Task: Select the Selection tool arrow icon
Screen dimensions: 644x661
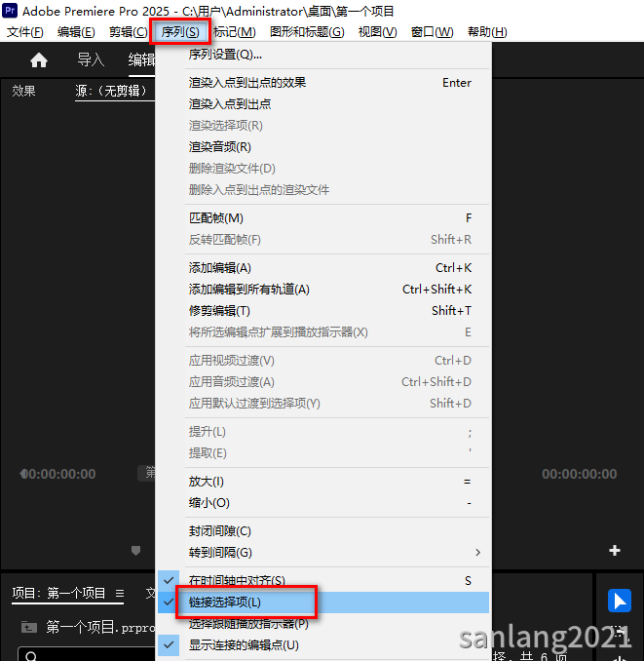Action: click(x=619, y=601)
